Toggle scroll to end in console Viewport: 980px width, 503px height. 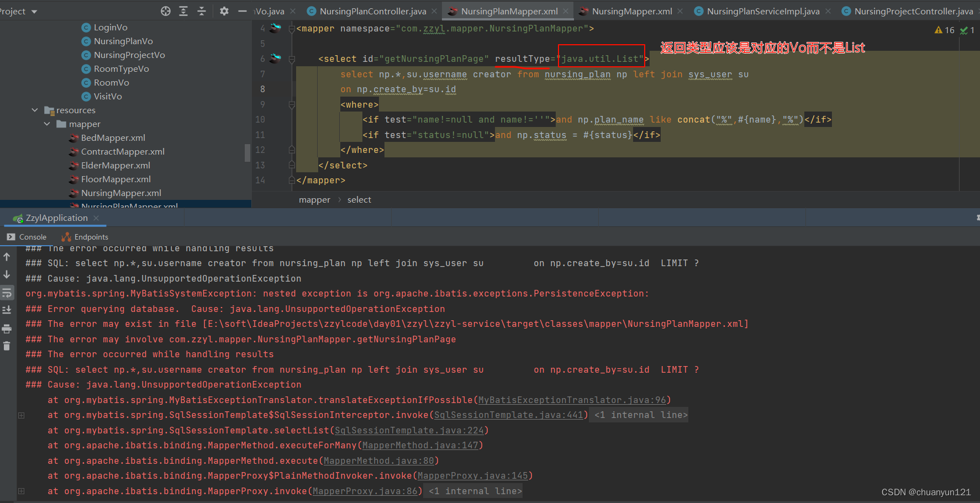(x=7, y=310)
